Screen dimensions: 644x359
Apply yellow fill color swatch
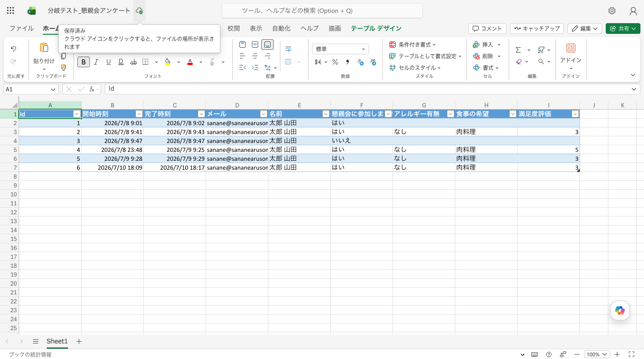pos(168,62)
